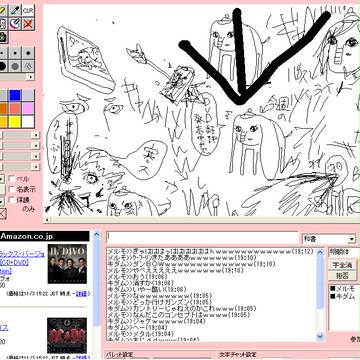Click right arrow of second color slider
The height and width of the screenshot is (360, 360).
coord(36,146)
